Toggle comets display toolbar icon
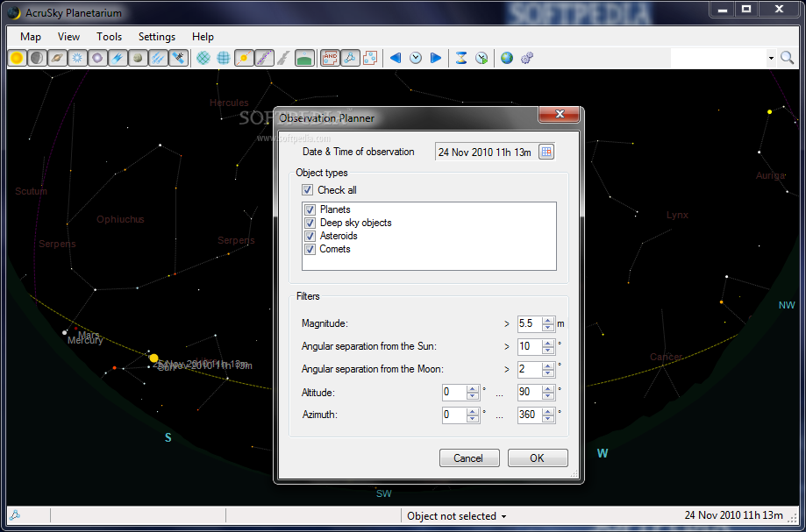The image size is (806, 532). [x=118, y=58]
